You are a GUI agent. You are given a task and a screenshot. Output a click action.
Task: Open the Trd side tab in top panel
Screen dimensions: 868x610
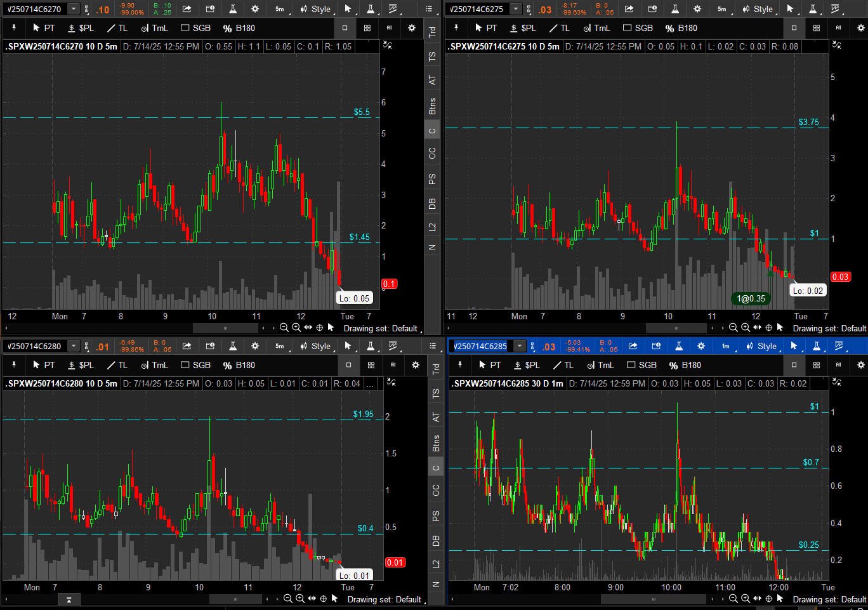(432, 32)
